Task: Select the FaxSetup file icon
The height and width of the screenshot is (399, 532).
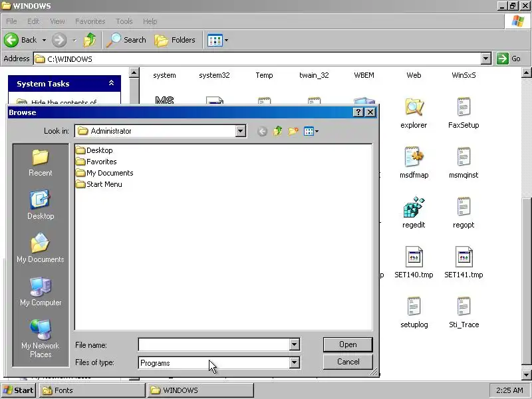Action: tap(464, 107)
